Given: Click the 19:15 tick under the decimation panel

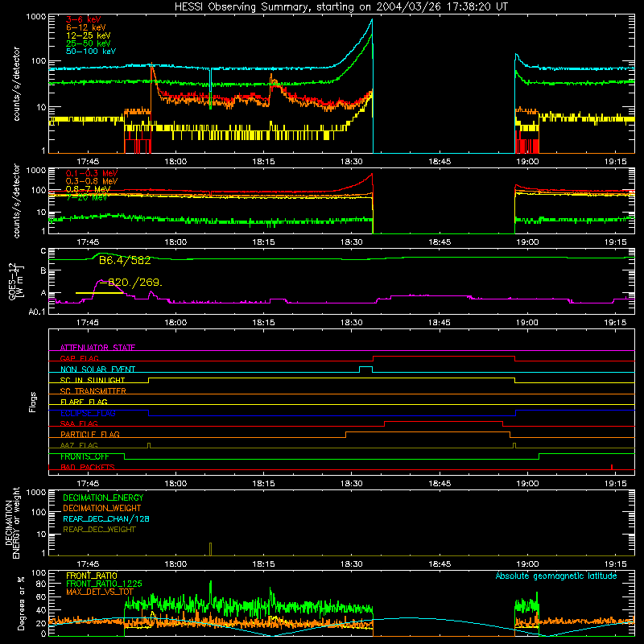Looking at the screenshot, I should (615, 564).
